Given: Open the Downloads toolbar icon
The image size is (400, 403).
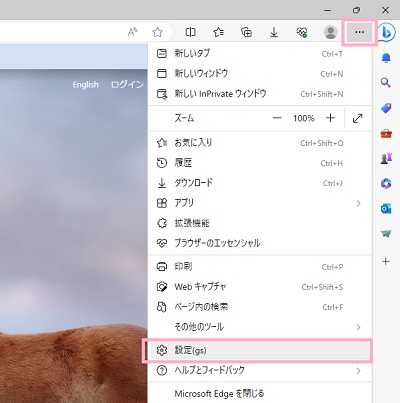Looking at the screenshot, I should [274, 32].
